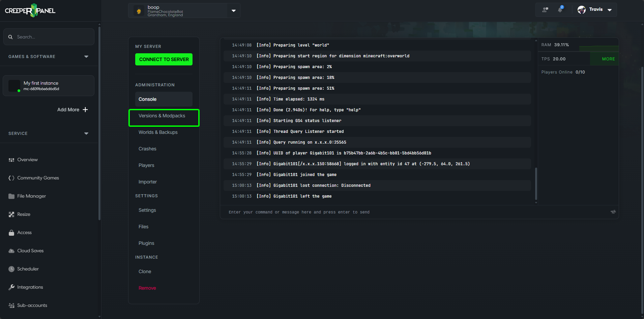
Task: Open the Scheduler clock icon
Action: tap(11, 269)
